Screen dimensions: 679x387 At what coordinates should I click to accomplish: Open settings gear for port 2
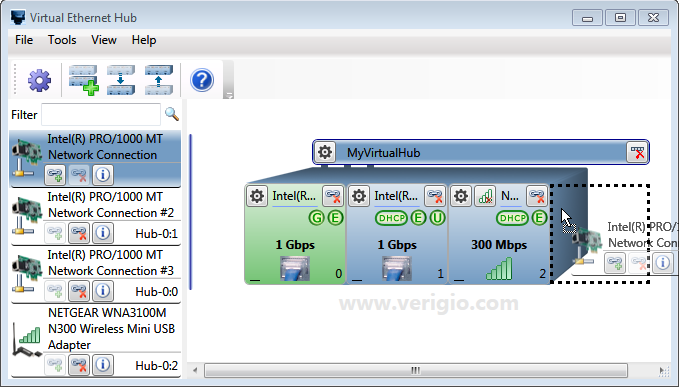[x=461, y=196]
